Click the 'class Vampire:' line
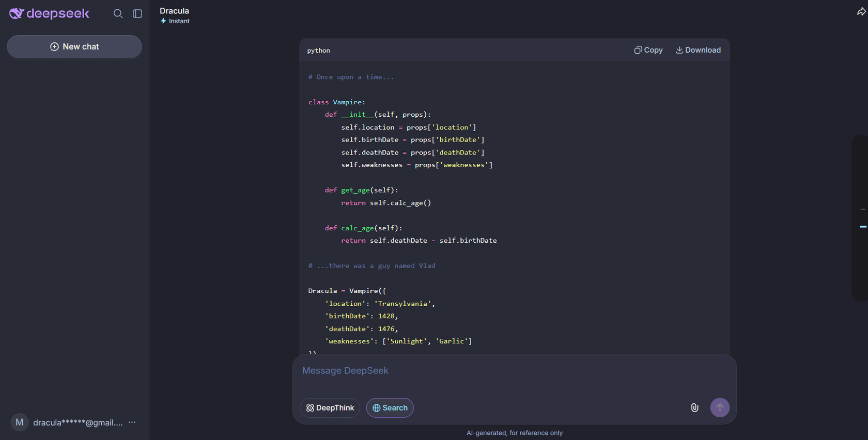This screenshot has width=868, height=440. (x=337, y=102)
